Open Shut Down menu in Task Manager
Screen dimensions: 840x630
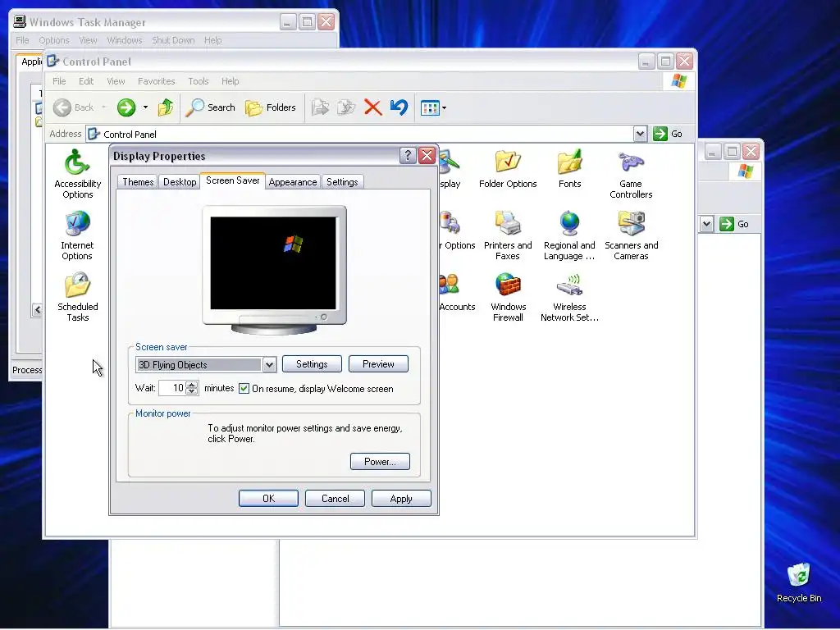click(173, 40)
